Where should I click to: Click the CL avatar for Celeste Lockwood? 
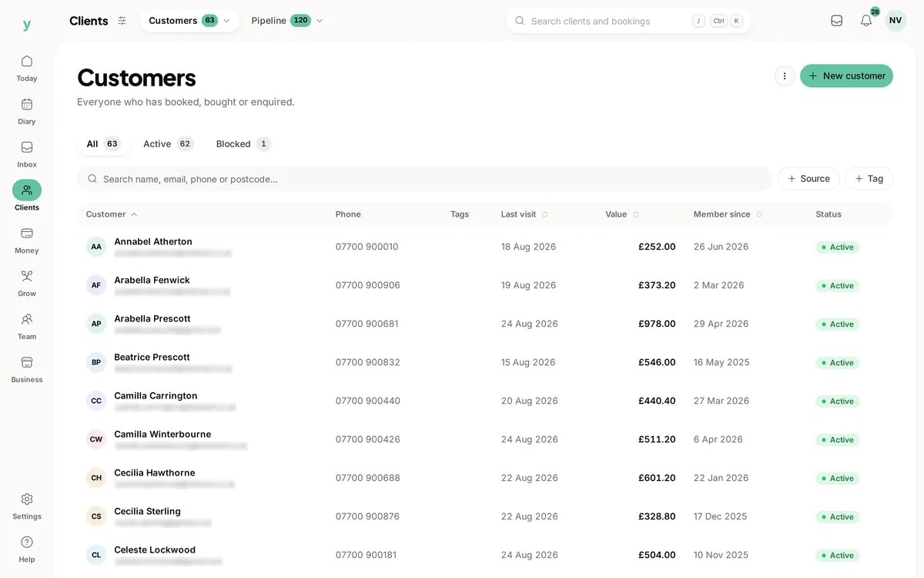coord(96,555)
